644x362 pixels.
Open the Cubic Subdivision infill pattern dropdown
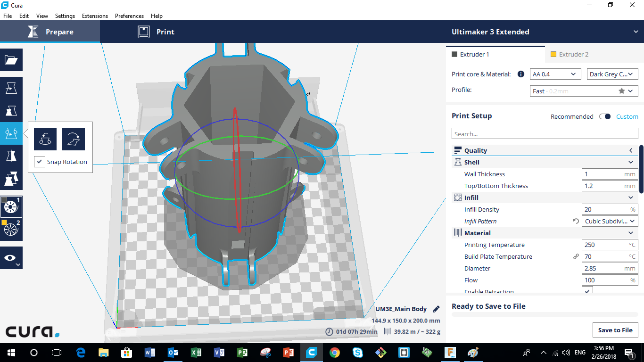(x=610, y=221)
